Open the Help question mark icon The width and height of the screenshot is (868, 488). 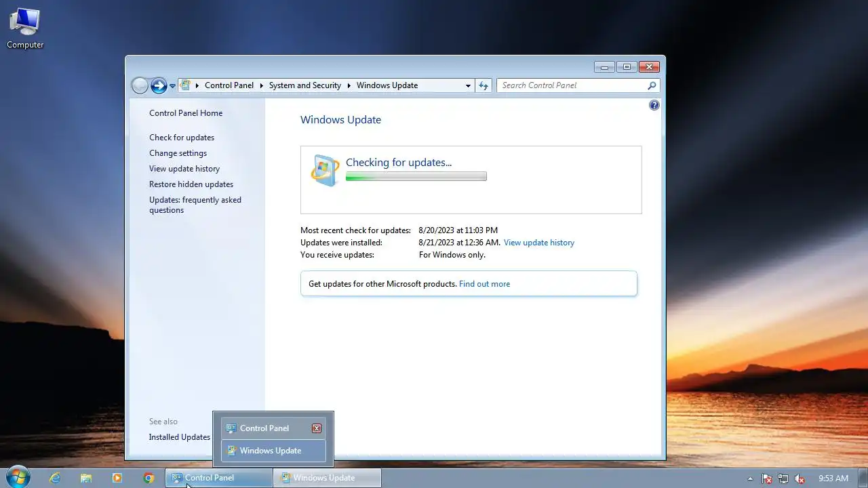(654, 105)
